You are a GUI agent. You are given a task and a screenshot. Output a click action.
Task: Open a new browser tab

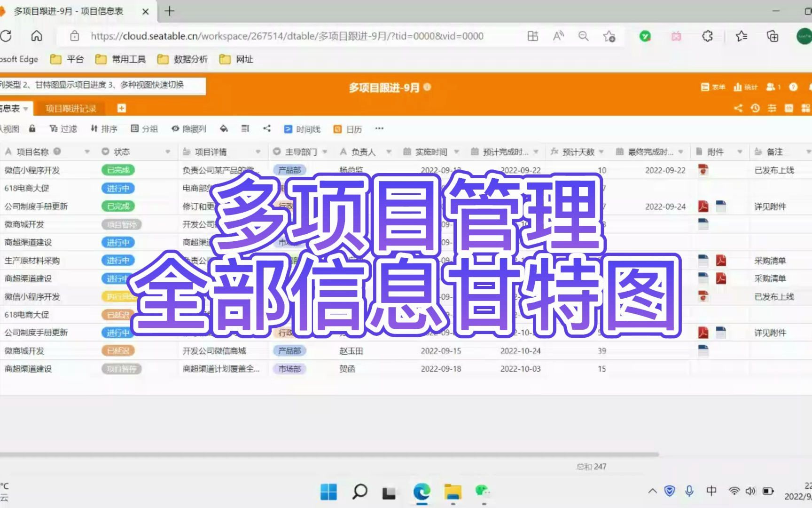[169, 11]
